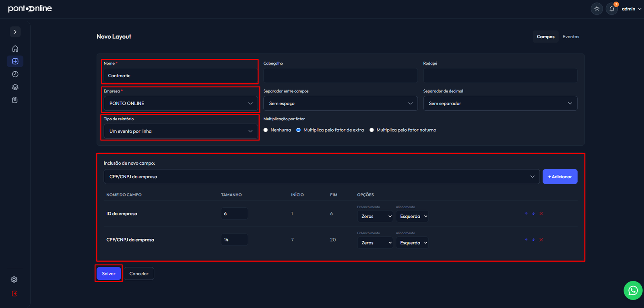
Task: Open the new field selection dropdown
Action: [x=322, y=177]
